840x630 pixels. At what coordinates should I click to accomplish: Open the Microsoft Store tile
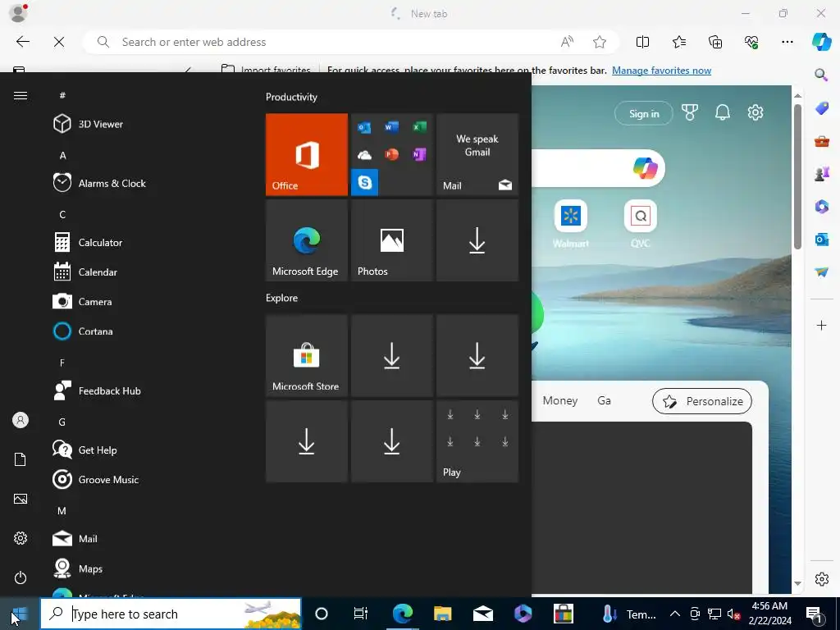coord(307,355)
